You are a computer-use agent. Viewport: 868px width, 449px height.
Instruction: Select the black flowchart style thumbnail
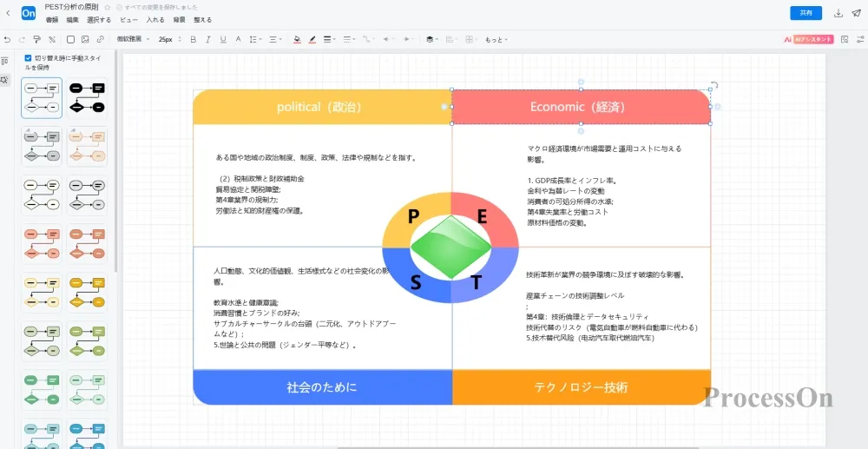(87, 98)
